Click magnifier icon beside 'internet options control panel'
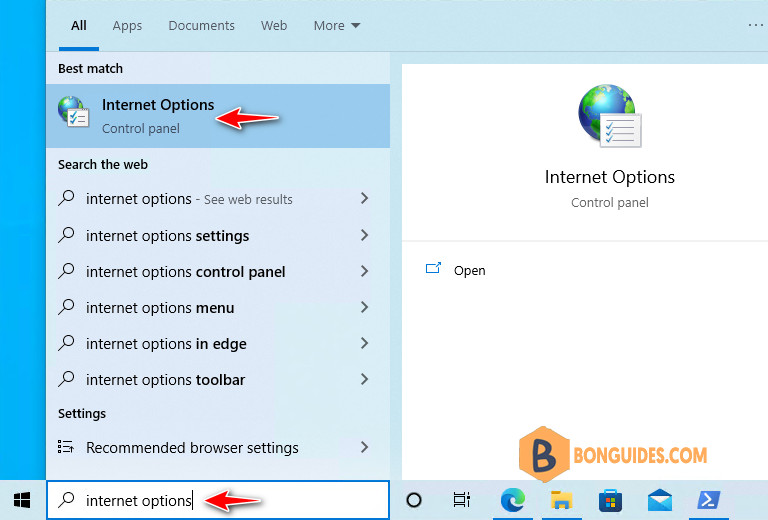The image size is (768, 520). point(66,271)
